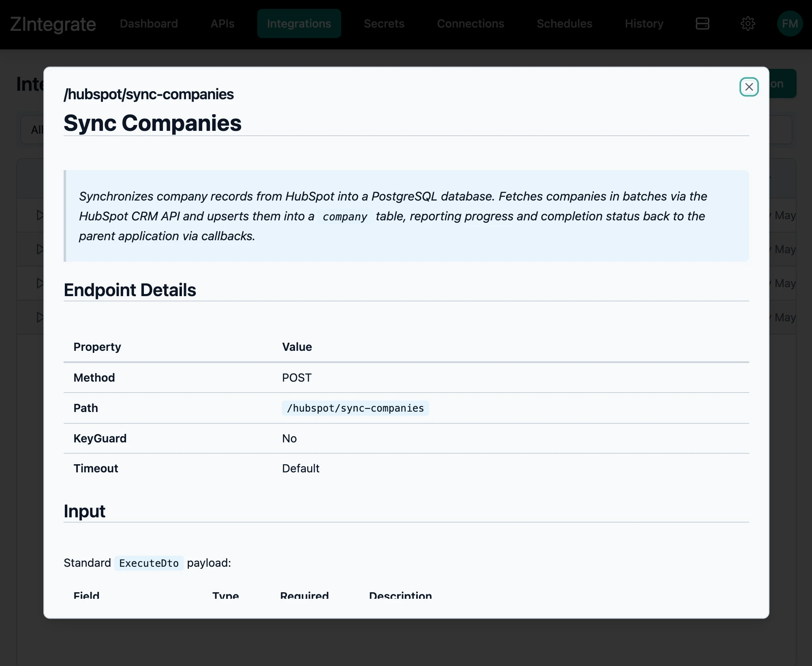View the Schedules page

[564, 23]
